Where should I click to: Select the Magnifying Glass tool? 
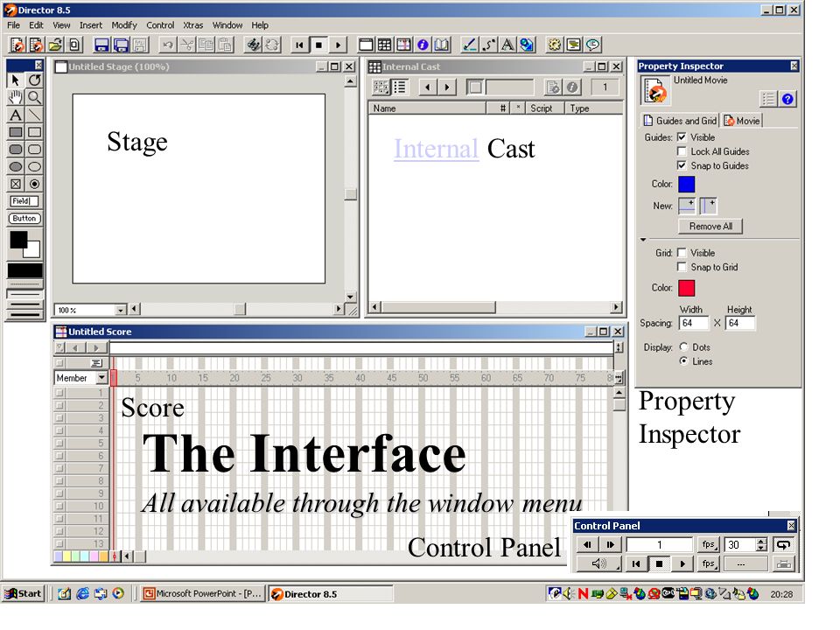[34, 97]
